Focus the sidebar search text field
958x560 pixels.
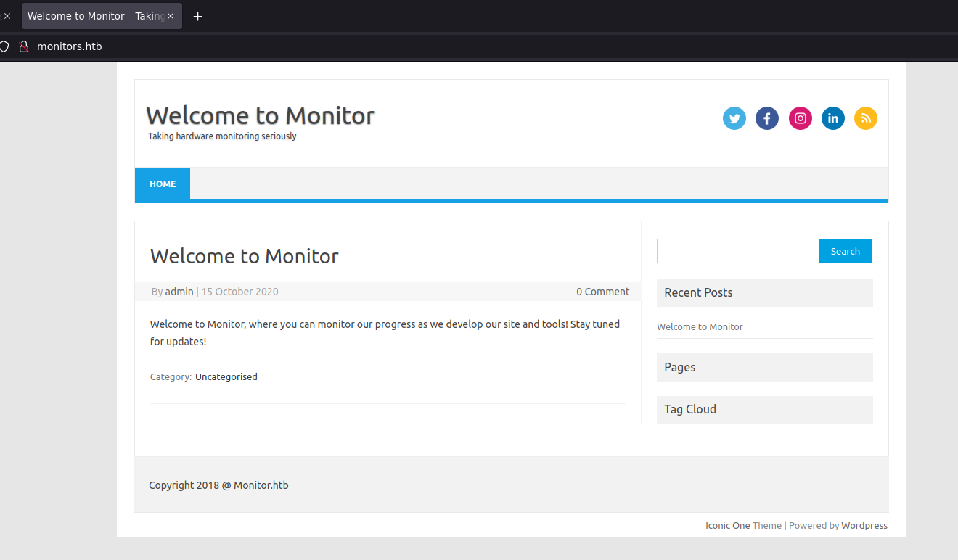(x=737, y=251)
